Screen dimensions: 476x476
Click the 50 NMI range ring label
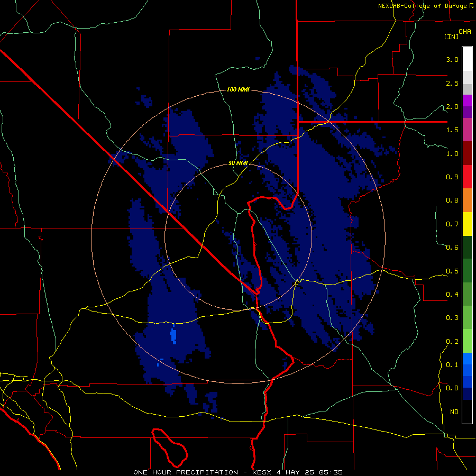coord(239,163)
